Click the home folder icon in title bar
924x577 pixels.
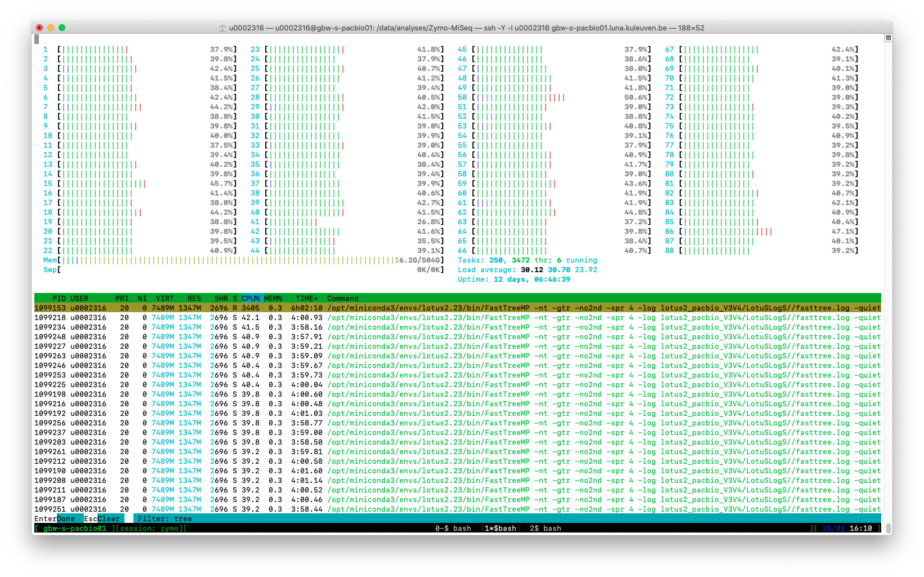223,28
